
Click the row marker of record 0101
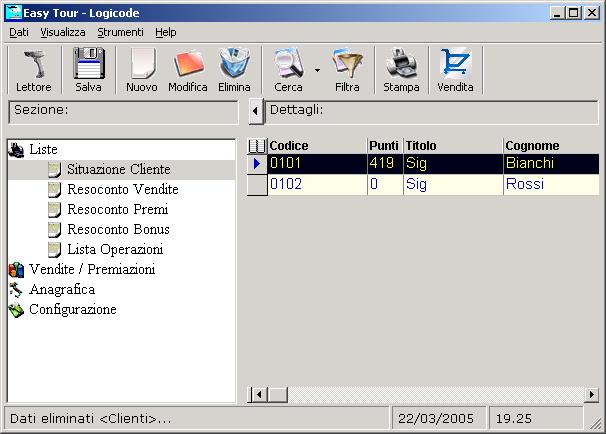click(x=257, y=164)
